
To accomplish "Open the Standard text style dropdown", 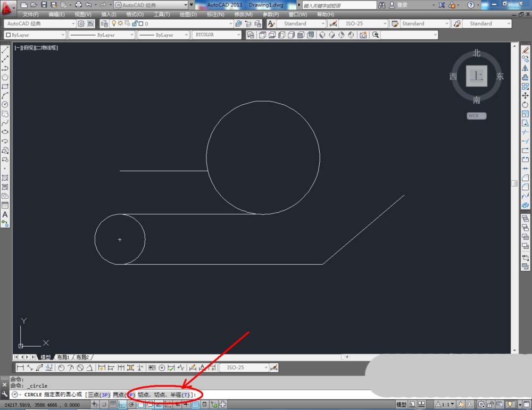I will click(301, 23).
